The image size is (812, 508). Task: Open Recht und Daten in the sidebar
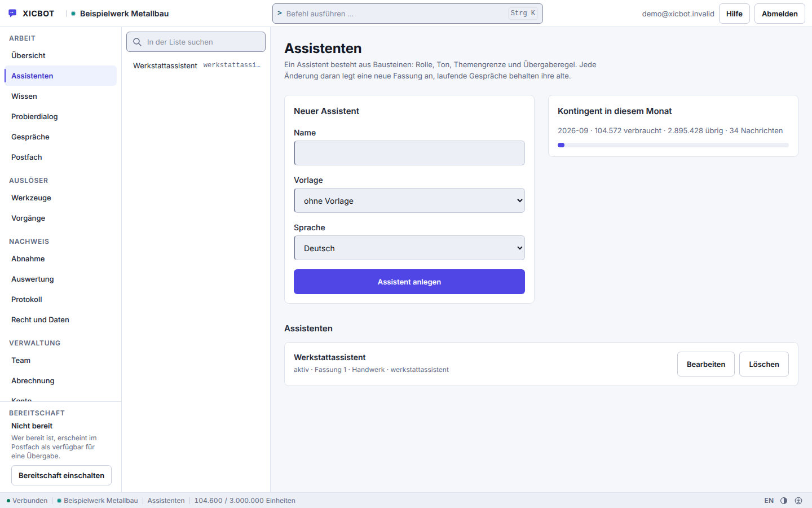[60, 319]
